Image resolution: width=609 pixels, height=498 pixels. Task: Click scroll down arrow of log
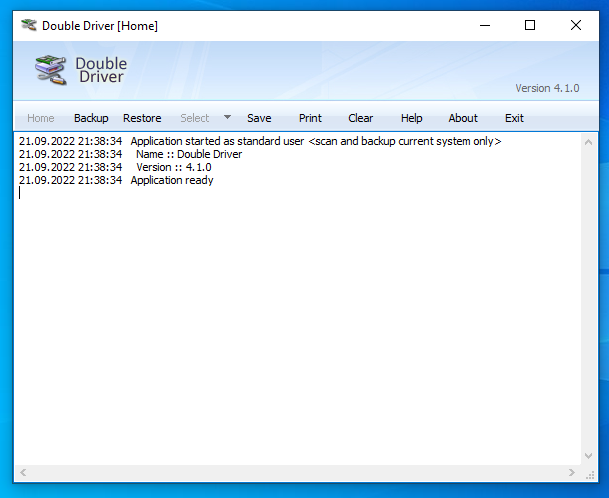[x=588, y=456]
